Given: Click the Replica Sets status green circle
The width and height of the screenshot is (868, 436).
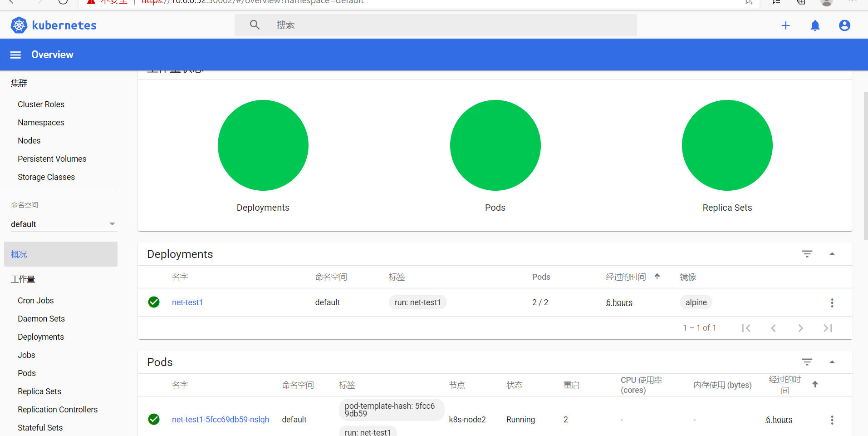Looking at the screenshot, I should (x=727, y=145).
